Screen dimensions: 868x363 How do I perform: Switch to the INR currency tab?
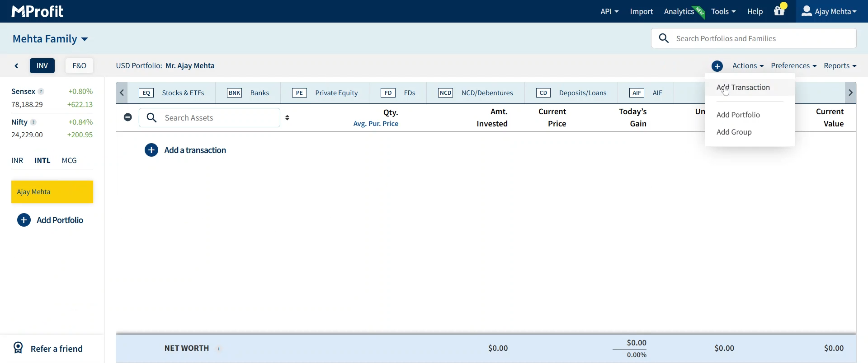(x=17, y=161)
